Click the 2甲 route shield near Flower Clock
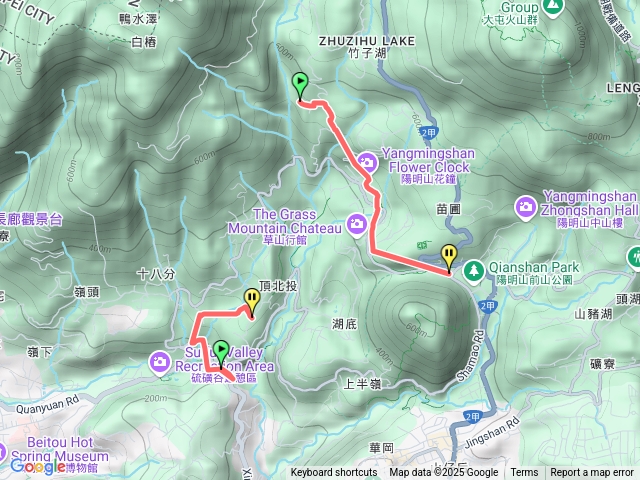Viewport: 640px width, 480px height. (429, 132)
